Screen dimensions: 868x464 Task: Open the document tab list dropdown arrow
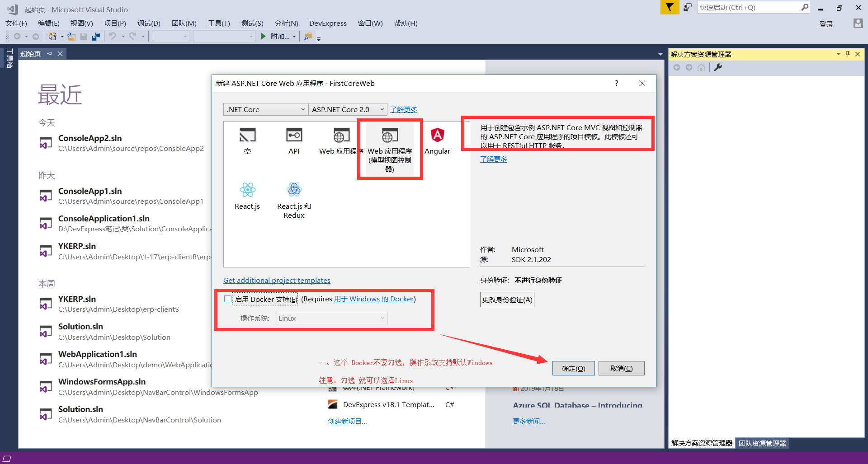click(x=660, y=54)
